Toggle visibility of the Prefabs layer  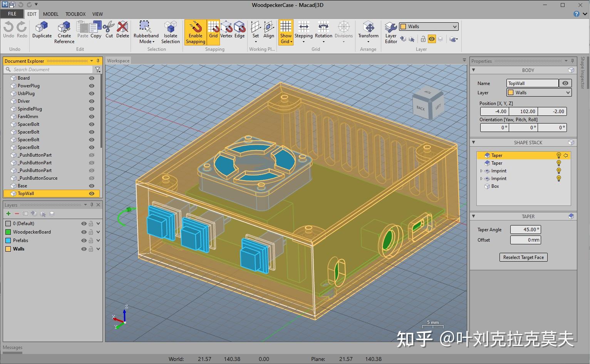pos(84,240)
